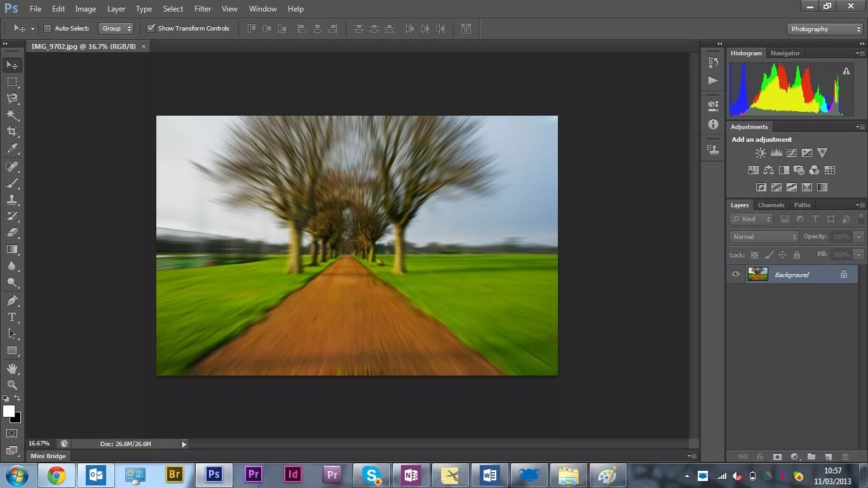Open the Filter menu
868x488 pixels.
click(x=203, y=9)
